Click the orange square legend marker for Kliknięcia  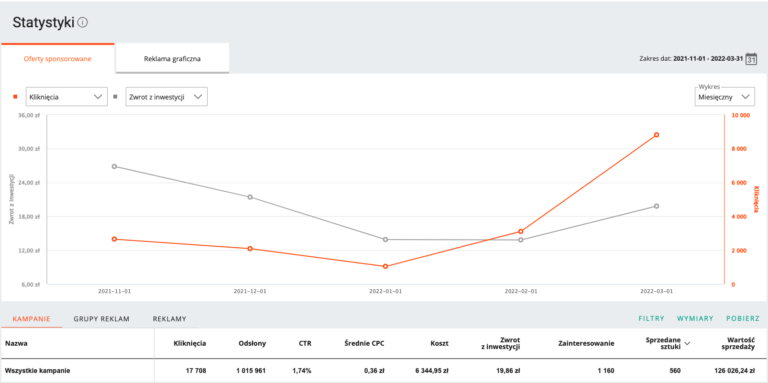[15, 96]
